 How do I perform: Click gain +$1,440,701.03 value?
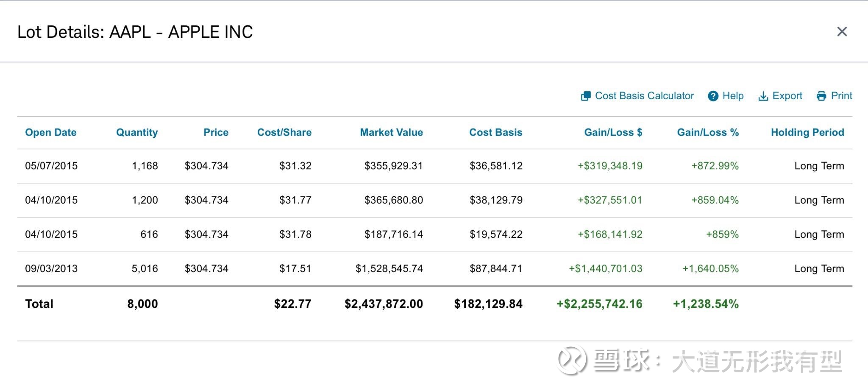point(605,268)
